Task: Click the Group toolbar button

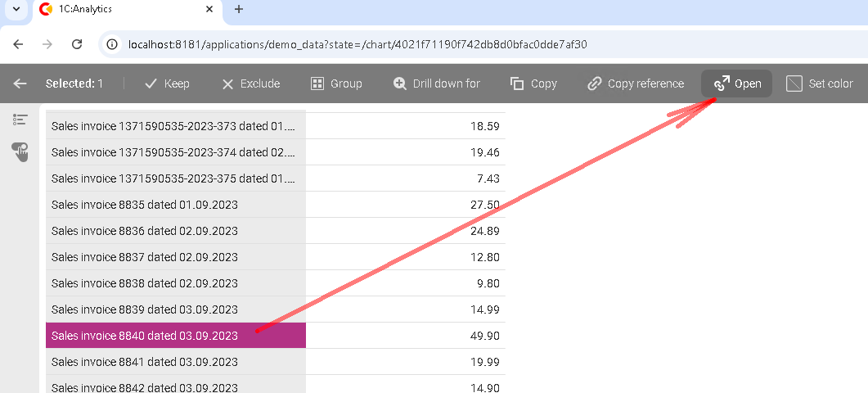Action: (x=336, y=84)
